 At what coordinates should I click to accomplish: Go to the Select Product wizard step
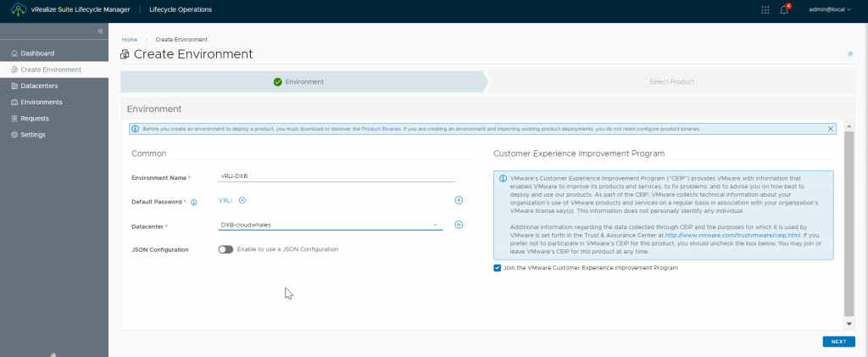[671, 82]
